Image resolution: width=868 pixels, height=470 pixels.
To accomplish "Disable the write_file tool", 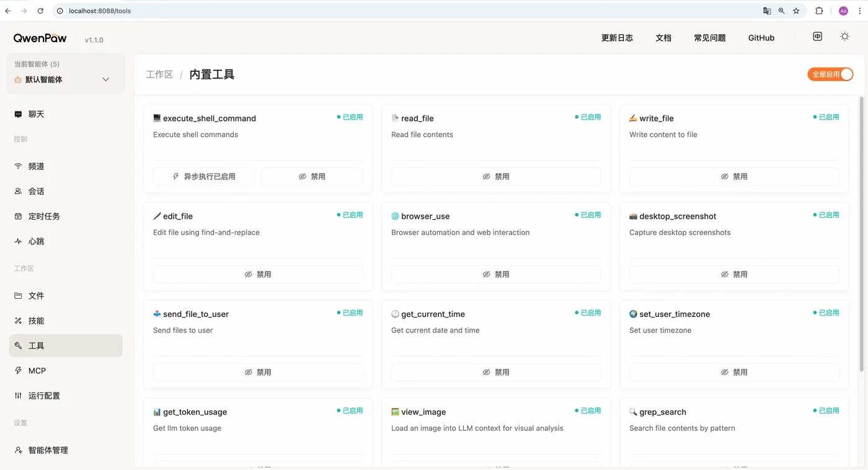I will 734,177.
